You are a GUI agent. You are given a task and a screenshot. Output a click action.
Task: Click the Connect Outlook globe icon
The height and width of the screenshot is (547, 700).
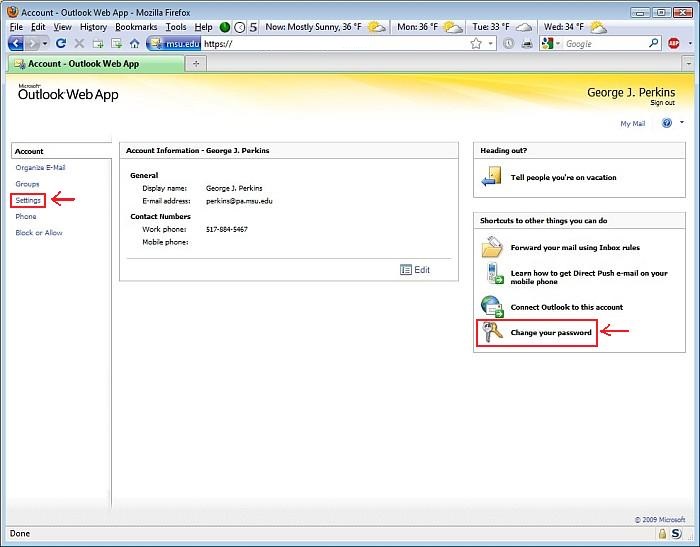[x=492, y=307]
